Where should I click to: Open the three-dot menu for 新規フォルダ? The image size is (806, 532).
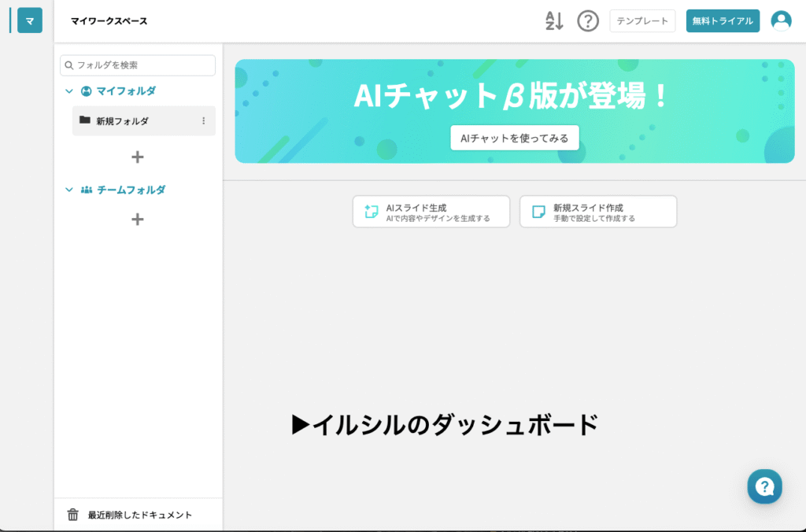204,121
